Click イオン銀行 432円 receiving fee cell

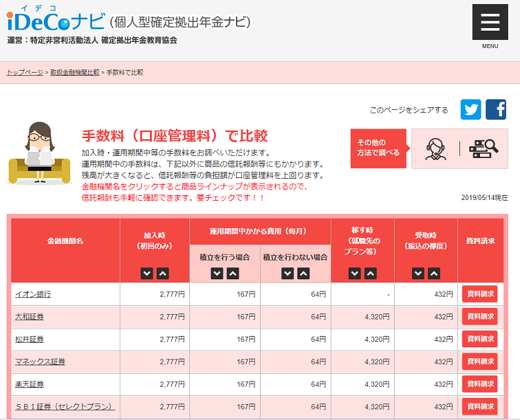426,294
